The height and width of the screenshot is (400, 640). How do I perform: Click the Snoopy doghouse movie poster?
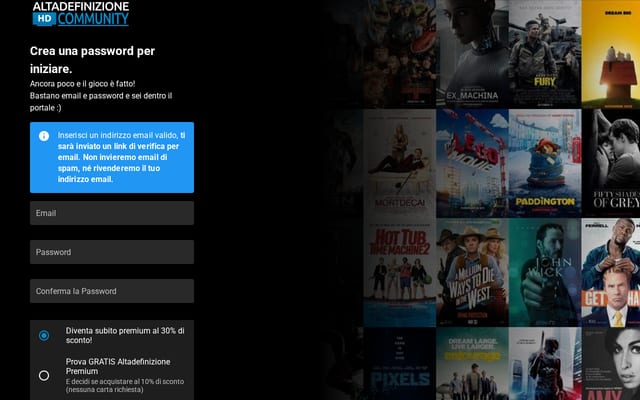[x=611, y=53]
